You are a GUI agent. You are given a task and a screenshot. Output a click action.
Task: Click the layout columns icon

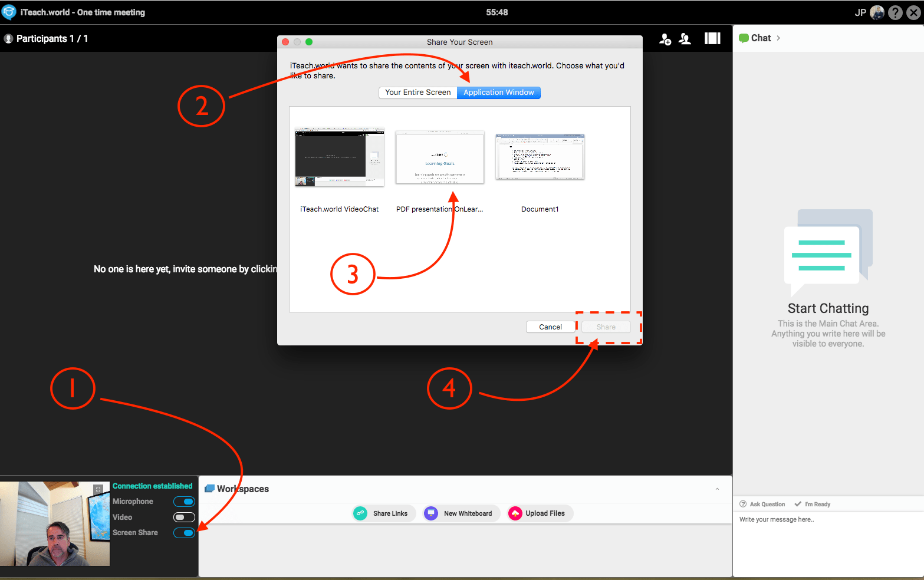tap(712, 38)
